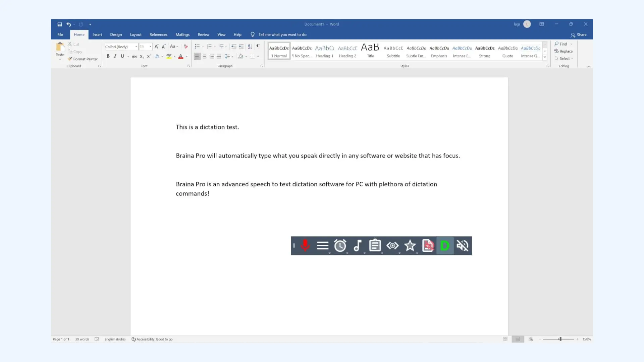This screenshot has width=644, height=362.
Task: Click the star favorites icon in Braina toolbar
Action: click(410, 245)
